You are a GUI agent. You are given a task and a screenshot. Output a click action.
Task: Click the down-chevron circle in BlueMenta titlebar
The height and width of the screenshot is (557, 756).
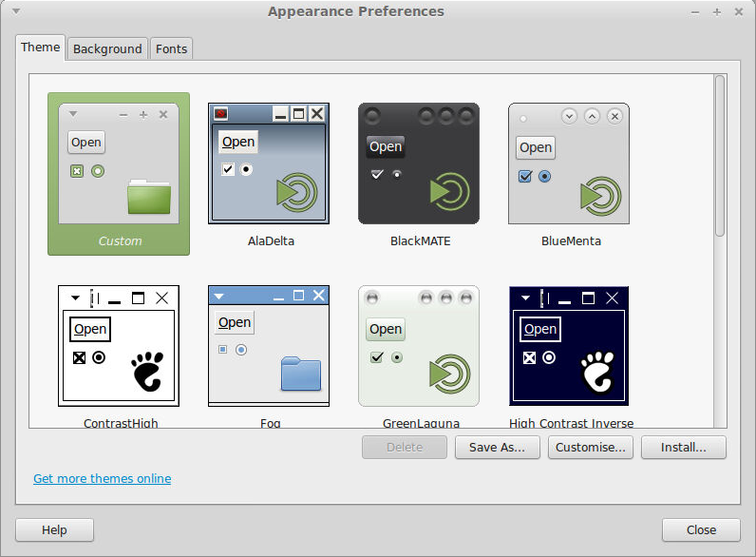pos(570,116)
